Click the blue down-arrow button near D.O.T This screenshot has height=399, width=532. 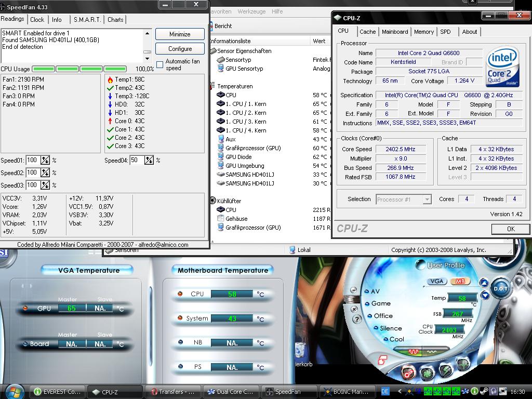click(485, 295)
